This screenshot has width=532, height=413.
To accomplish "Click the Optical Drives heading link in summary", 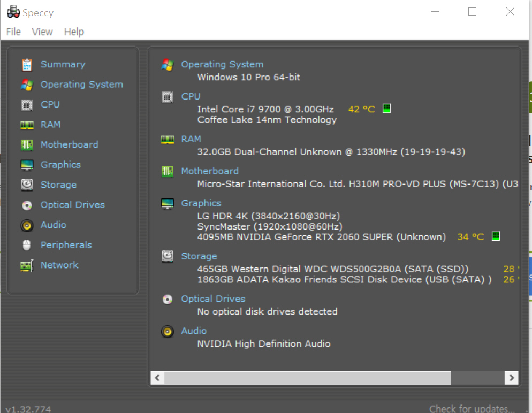I will tap(213, 299).
